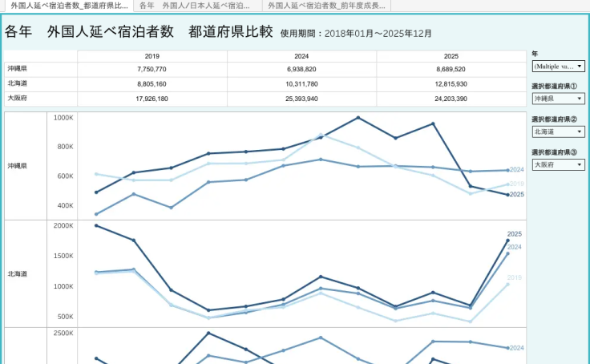Select table row label 大阪府

pos(17,99)
